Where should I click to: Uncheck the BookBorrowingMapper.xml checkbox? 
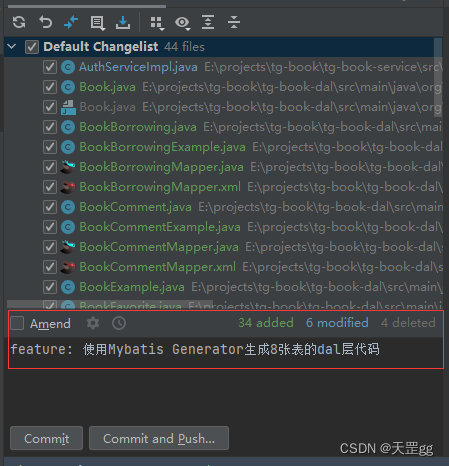50,187
